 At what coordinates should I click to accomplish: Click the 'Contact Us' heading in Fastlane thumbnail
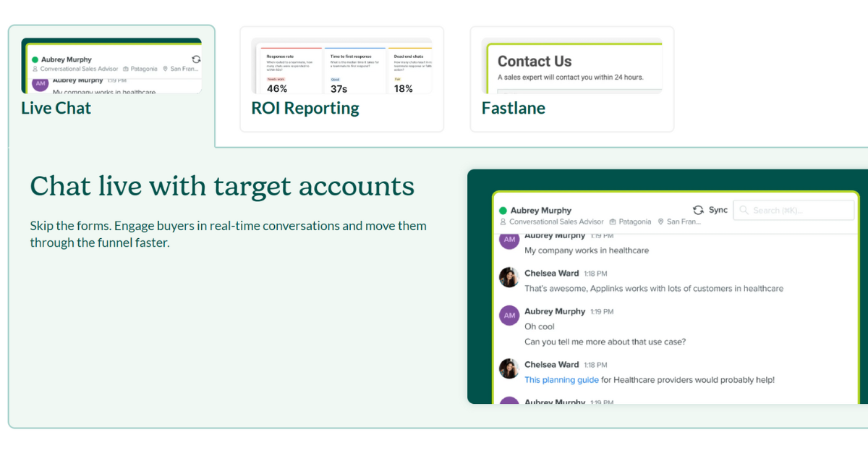(x=535, y=62)
